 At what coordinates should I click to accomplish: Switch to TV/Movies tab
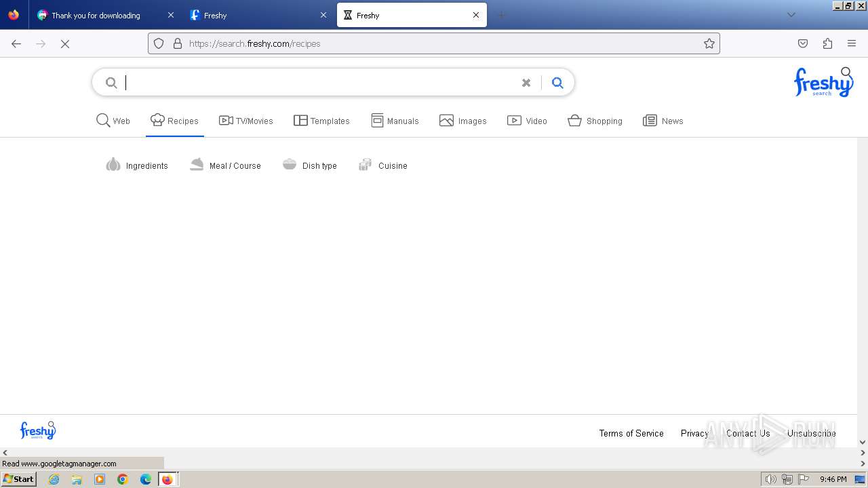pos(246,121)
